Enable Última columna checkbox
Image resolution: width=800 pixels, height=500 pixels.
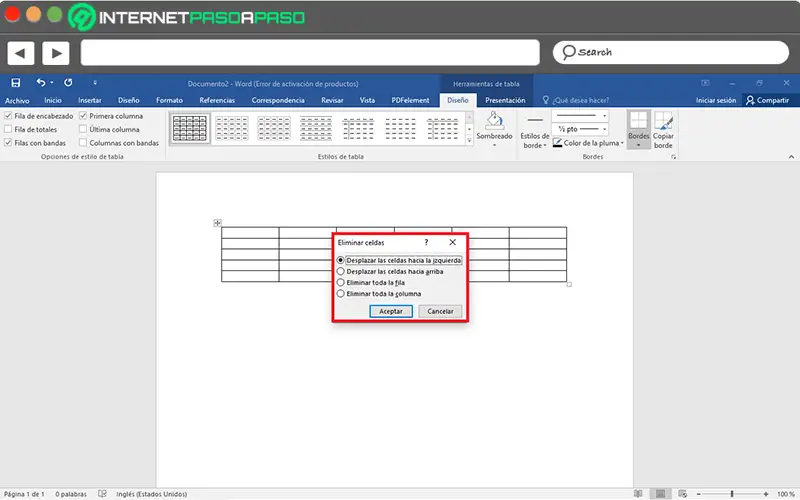[83, 129]
